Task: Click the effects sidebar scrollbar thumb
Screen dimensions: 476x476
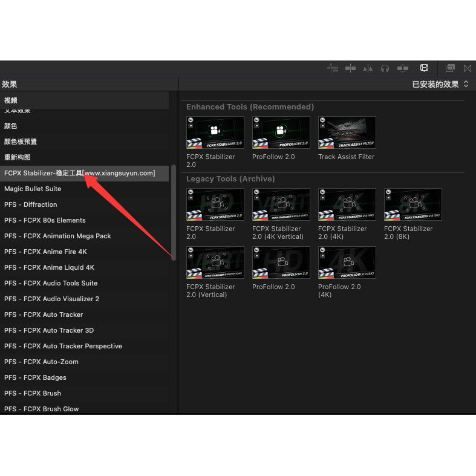Action: click(174, 212)
